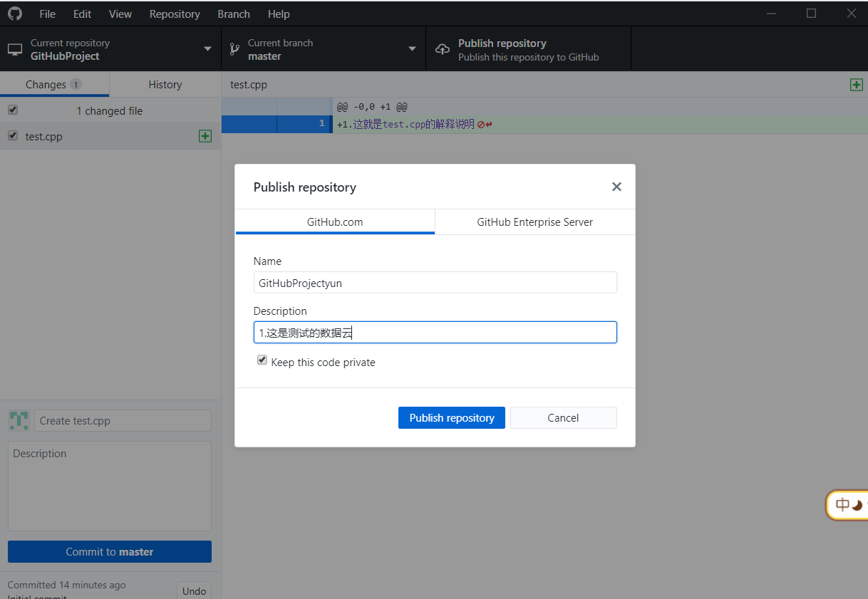
Task: Switch to the Changes tab
Action: click(54, 84)
